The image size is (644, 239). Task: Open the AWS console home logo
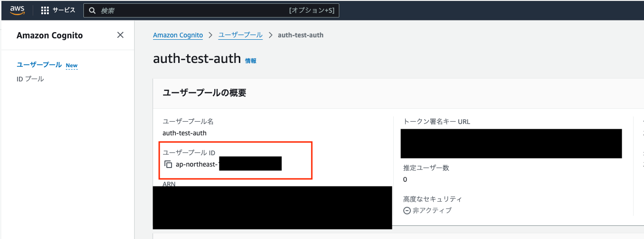click(x=17, y=10)
